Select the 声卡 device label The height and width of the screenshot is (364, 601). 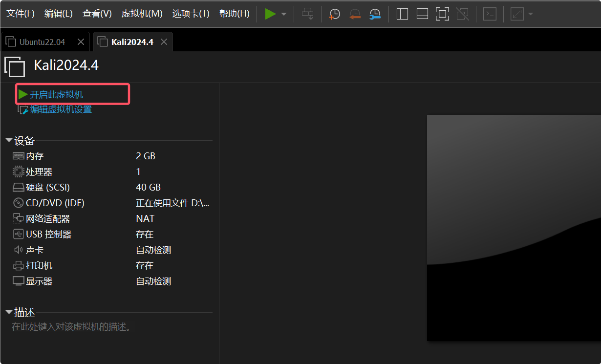point(35,250)
